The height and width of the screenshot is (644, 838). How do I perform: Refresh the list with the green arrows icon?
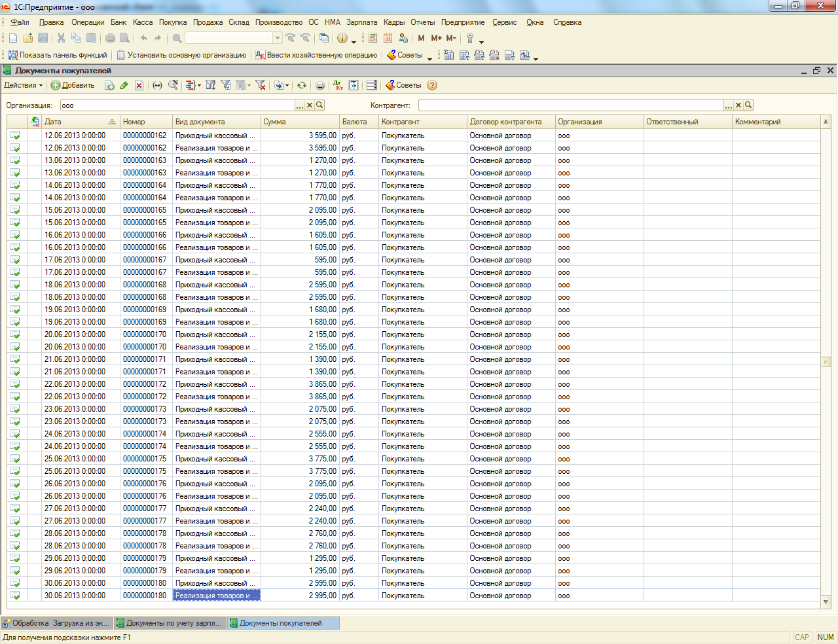coord(301,85)
